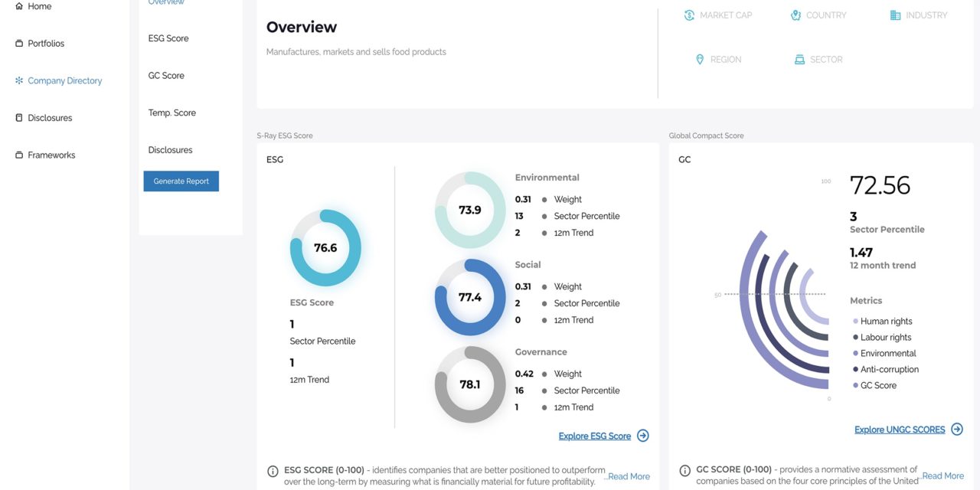
Task: Select Temp. Score in section menu
Action: coord(172,113)
